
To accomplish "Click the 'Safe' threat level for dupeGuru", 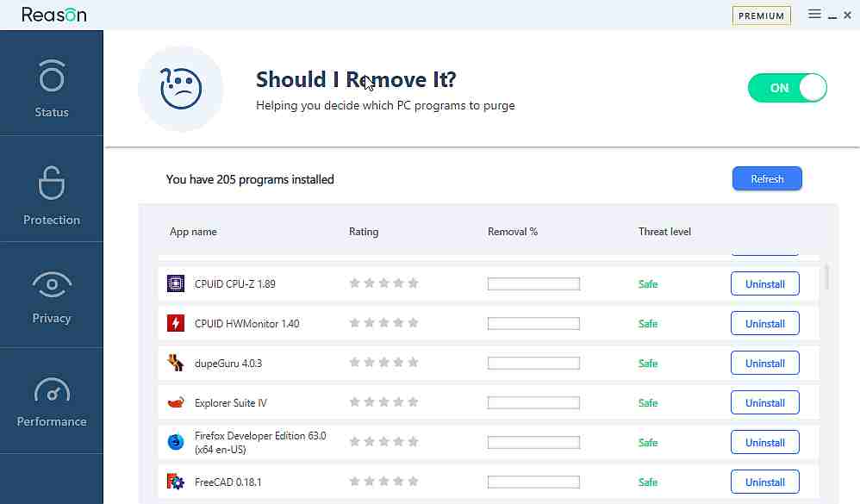I will (x=648, y=363).
